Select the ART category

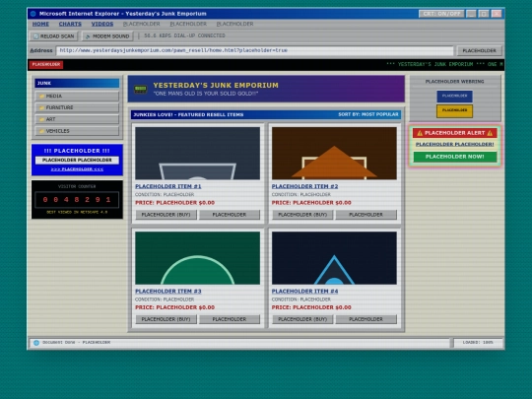pyautogui.click(x=77, y=119)
